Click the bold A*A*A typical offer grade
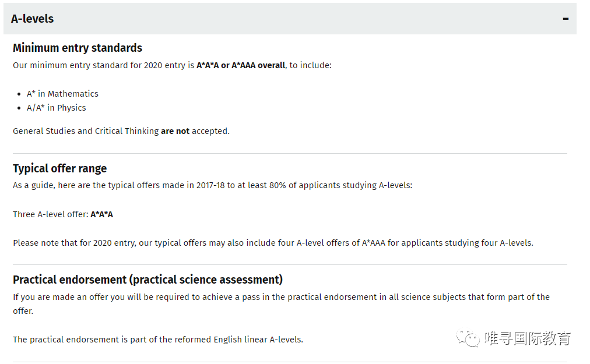The width and height of the screenshot is (590, 364). tap(102, 214)
